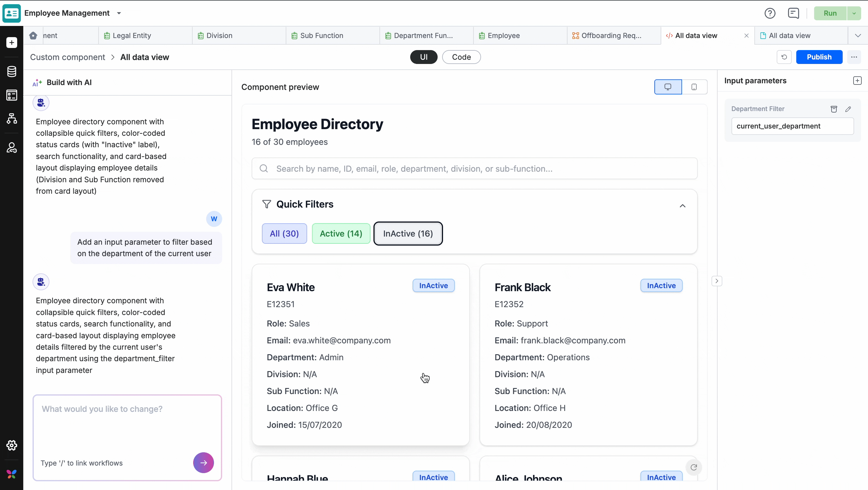
Task: Switch preview to mobile view
Action: pyautogui.click(x=694, y=87)
